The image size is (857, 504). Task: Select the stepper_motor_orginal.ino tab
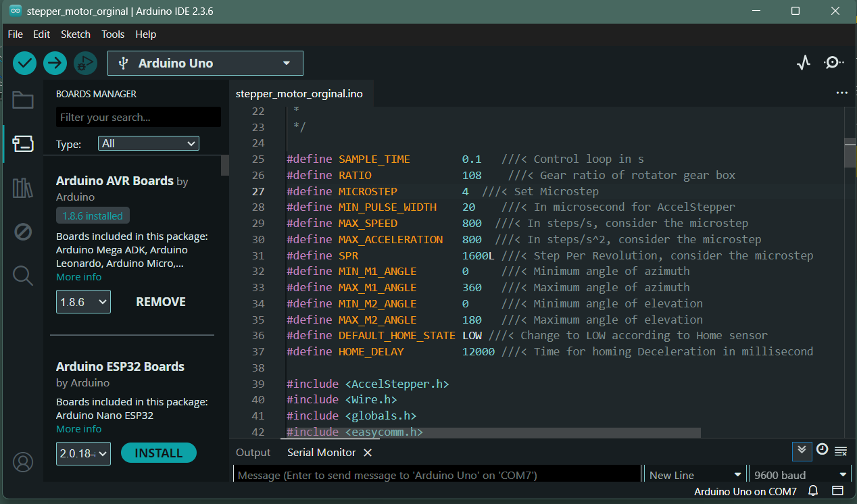point(299,94)
